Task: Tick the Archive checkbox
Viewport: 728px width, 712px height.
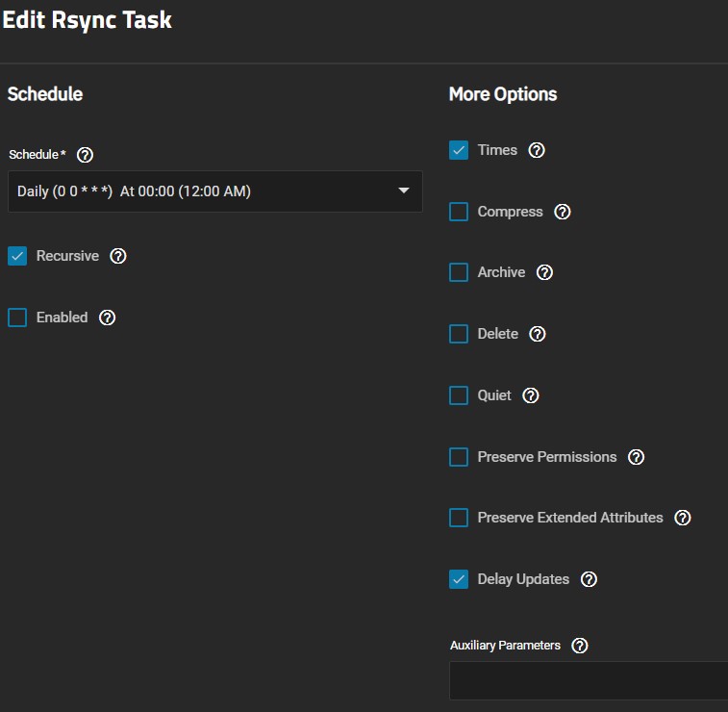Action: coord(459,272)
